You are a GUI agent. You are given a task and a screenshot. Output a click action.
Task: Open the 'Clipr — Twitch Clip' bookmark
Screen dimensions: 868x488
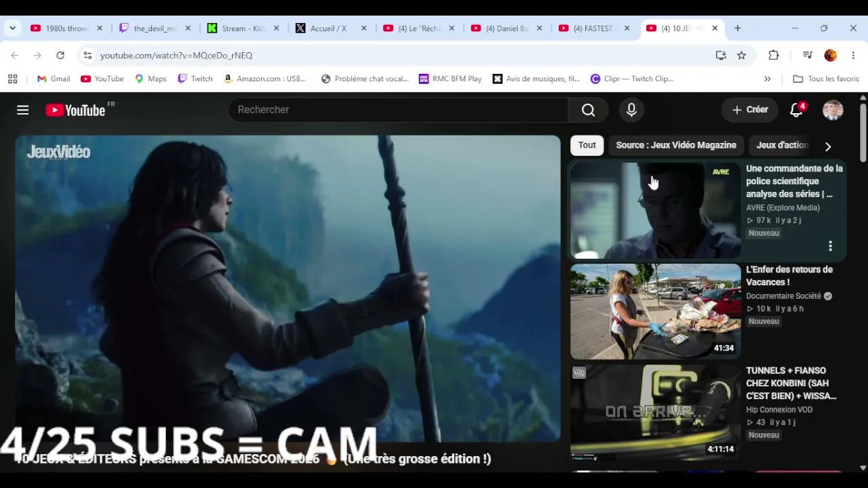click(x=632, y=79)
